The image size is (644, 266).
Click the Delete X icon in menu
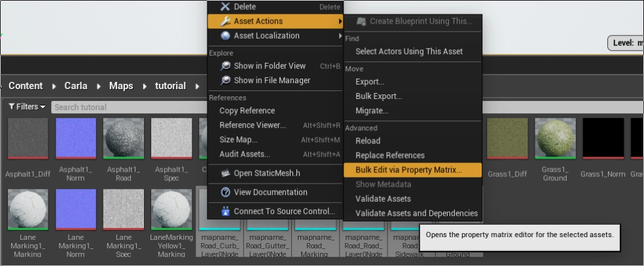click(x=225, y=7)
